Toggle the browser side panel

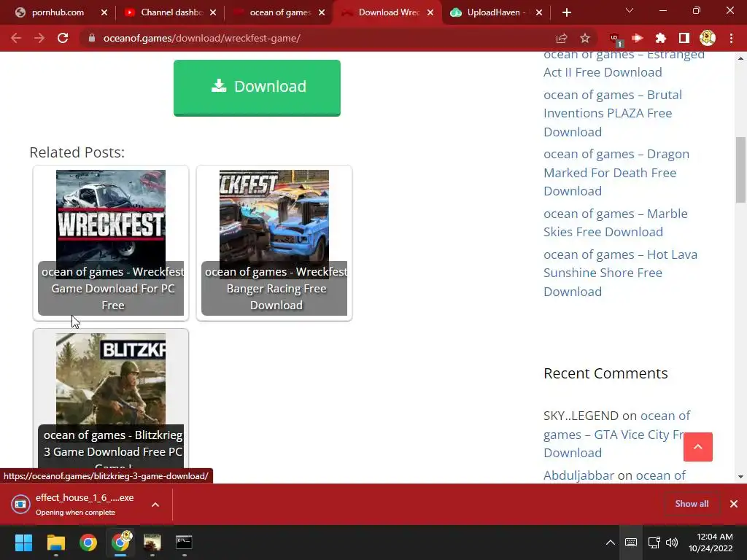pyautogui.click(x=684, y=38)
